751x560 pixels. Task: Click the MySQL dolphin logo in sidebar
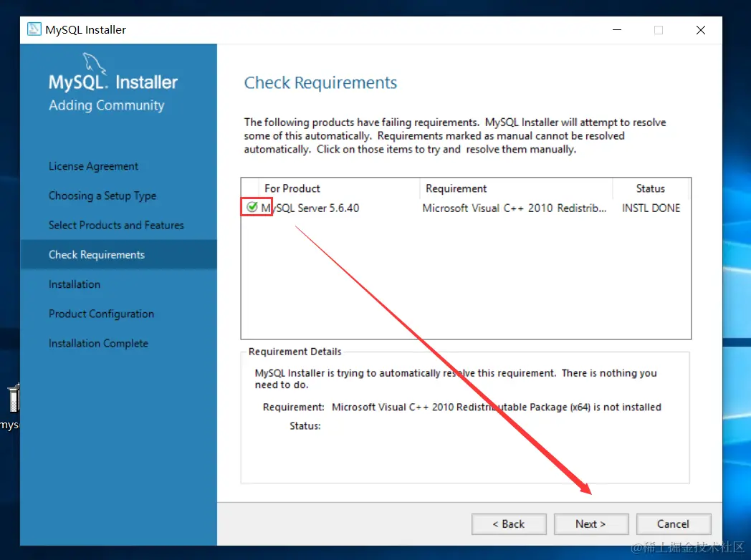94,64
